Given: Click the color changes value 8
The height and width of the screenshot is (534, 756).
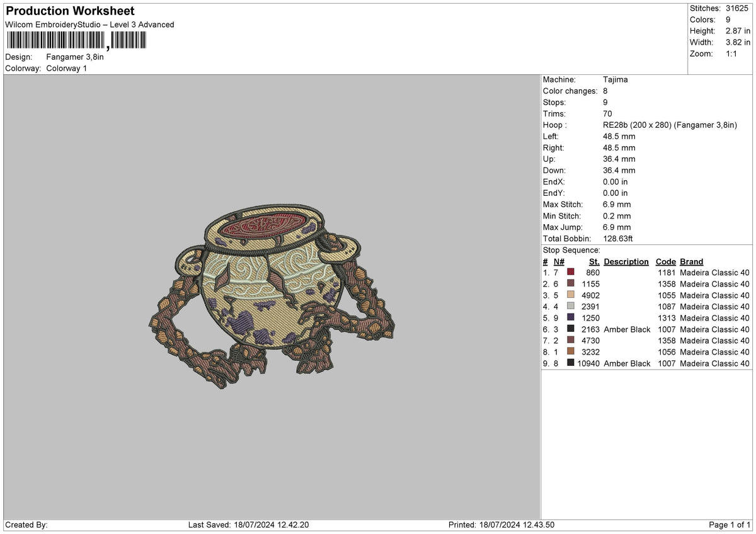Looking at the screenshot, I should point(605,91).
